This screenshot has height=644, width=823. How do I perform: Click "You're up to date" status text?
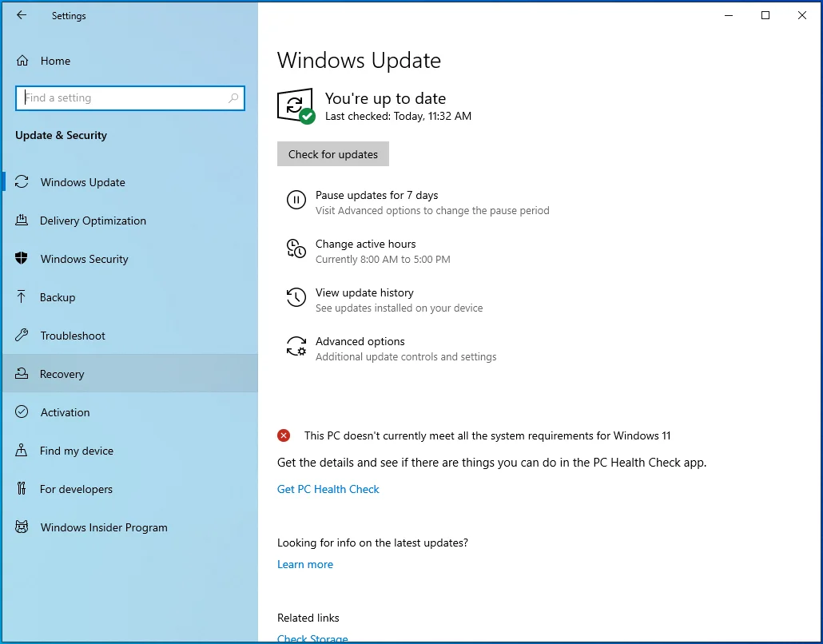tap(385, 98)
